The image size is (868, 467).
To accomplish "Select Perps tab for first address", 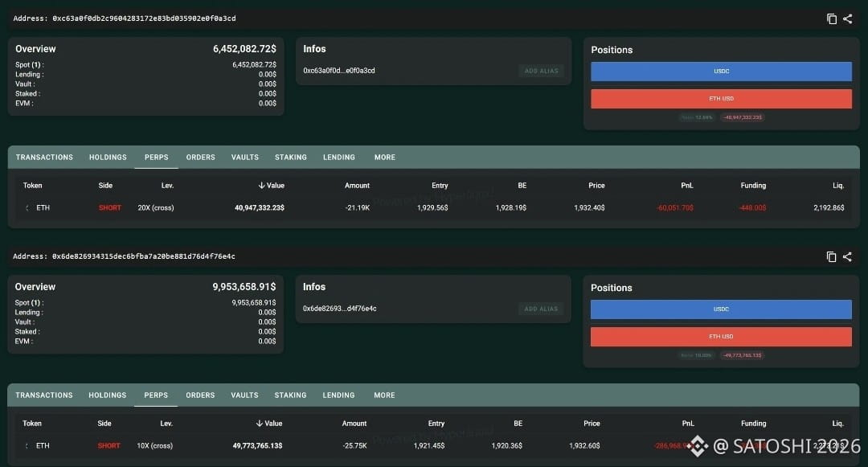I will coord(157,158).
